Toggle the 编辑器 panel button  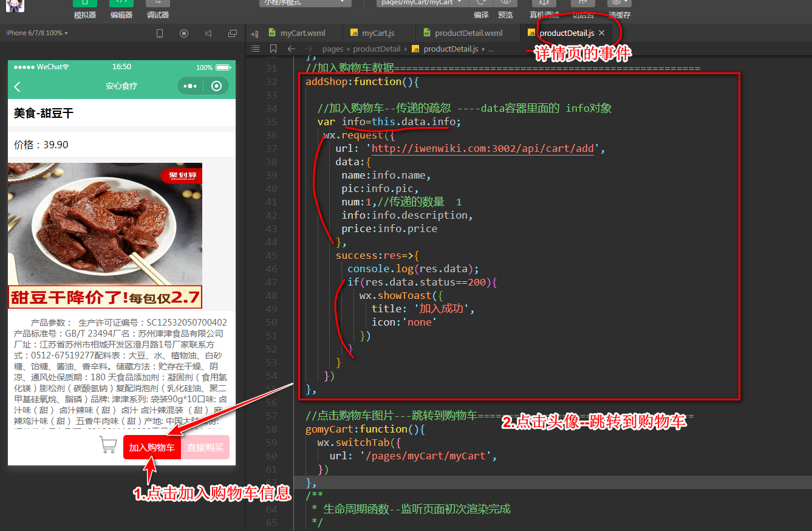121,10
